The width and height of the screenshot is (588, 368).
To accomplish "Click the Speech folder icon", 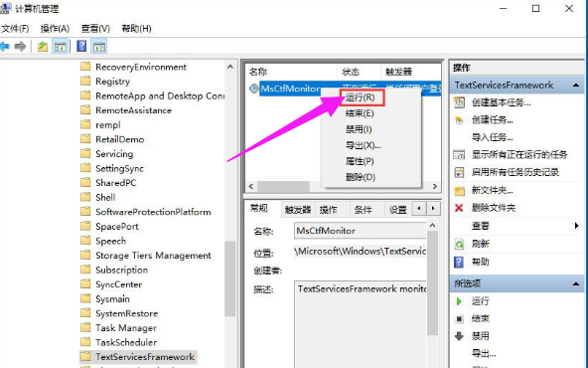I will (x=85, y=241).
